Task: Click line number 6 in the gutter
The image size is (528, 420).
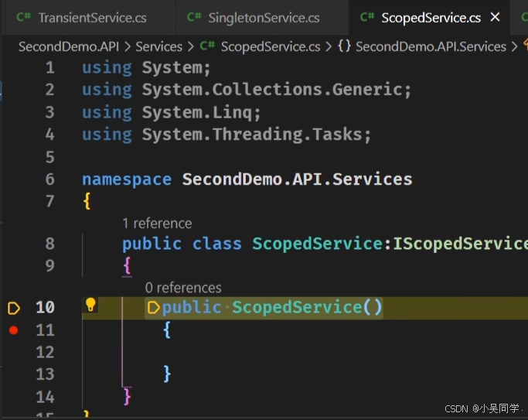Action: pos(49,179)
